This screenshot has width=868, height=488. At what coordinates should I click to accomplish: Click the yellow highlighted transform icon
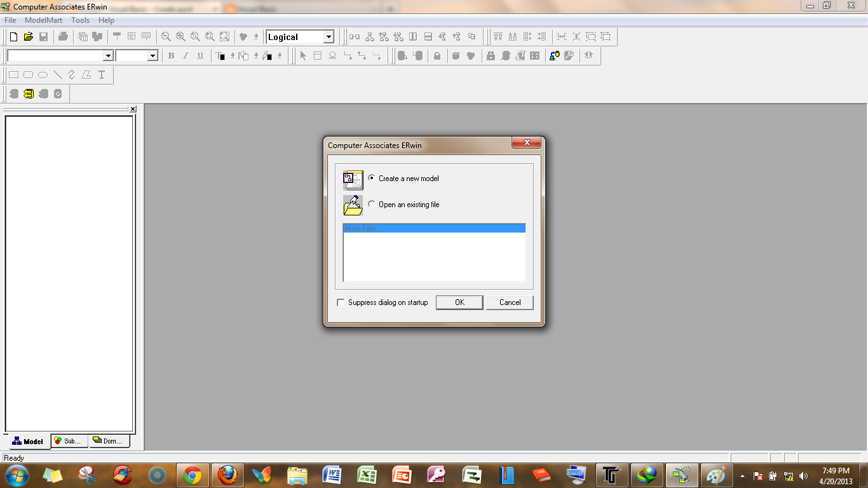[29, 94]
